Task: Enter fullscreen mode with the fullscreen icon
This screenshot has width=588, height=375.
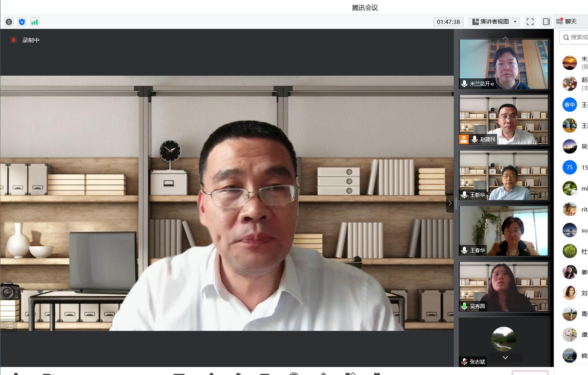Action: coord(530,22)
